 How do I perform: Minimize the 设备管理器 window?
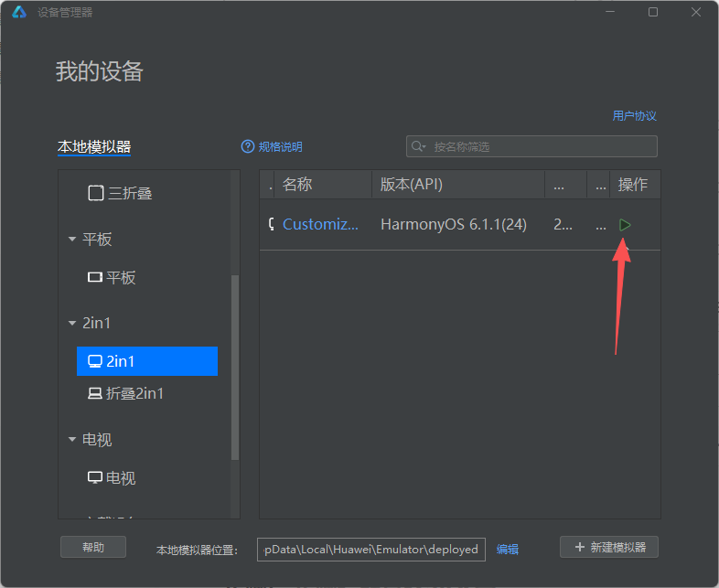point(610,12)
